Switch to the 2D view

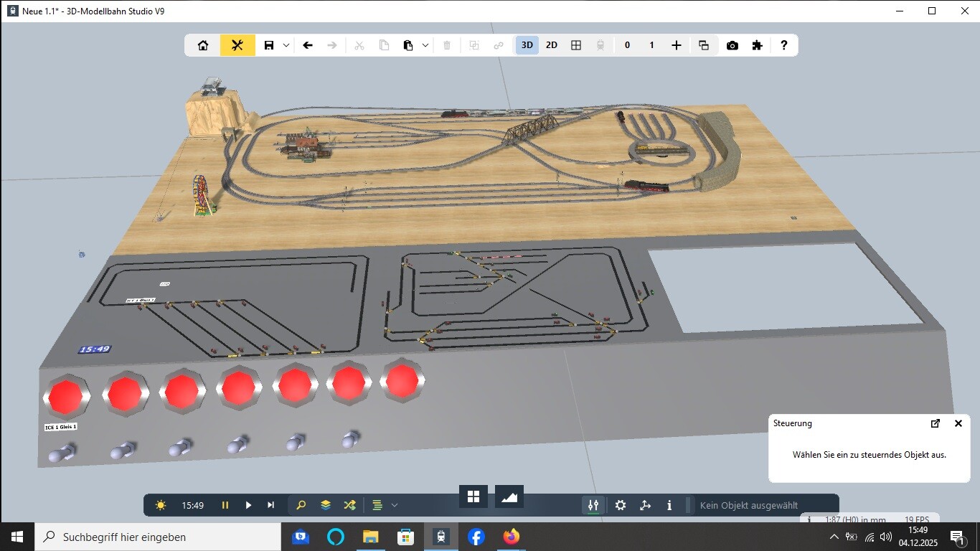click(x=551, y=45)
